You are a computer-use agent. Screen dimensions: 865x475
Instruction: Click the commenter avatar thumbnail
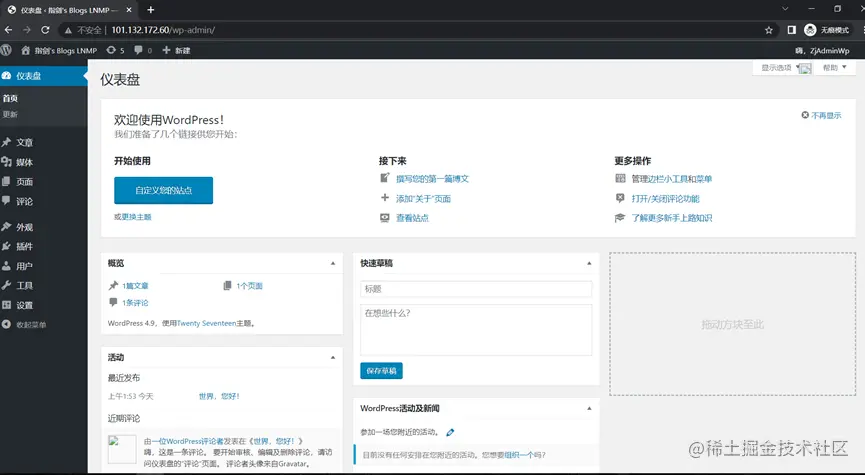click(x=122, y=449)
